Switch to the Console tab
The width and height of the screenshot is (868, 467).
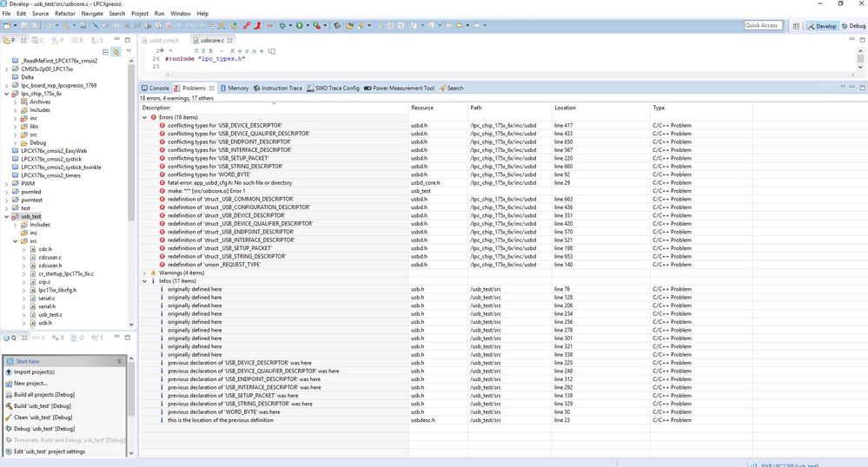[x=155, y=88]
